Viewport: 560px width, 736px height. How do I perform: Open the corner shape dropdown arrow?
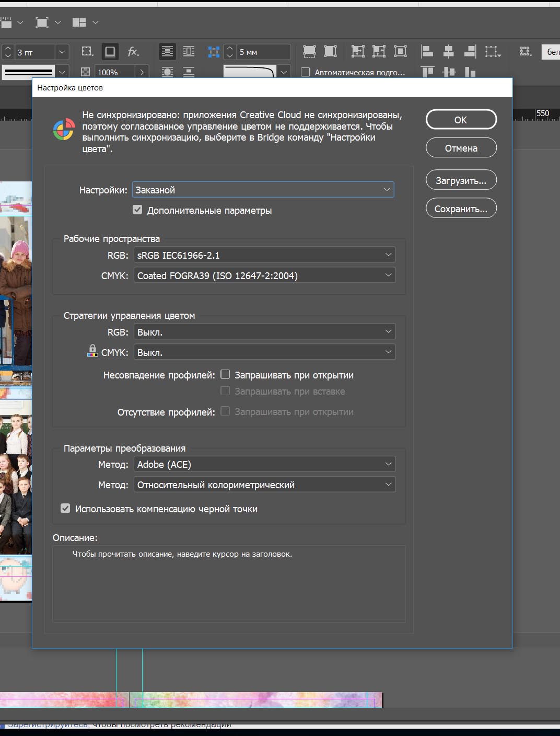284,72
